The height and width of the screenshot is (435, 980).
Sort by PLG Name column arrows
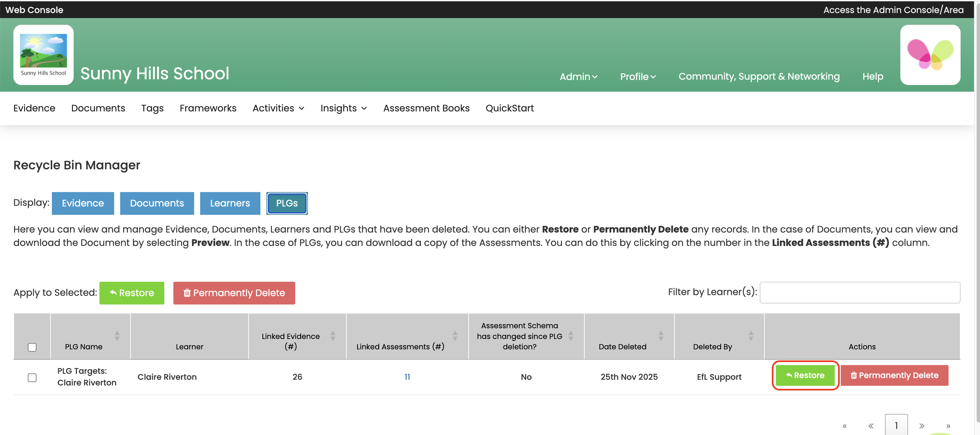117,336
